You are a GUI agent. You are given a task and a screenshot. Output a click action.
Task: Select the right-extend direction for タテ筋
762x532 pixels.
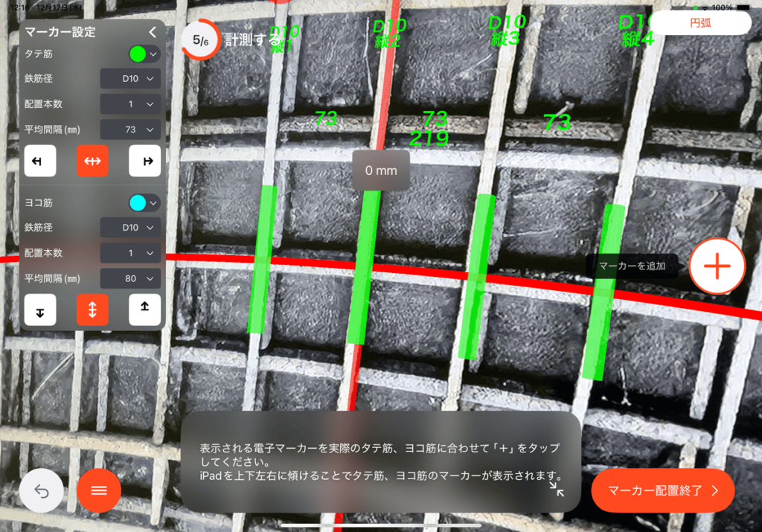coord(144,161)
